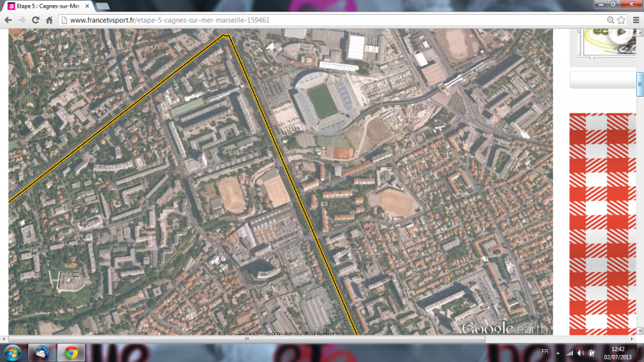Viewport: 644px width, 362px height.
Task: Open Thunderbird from the taskbar
Action: 42,353
